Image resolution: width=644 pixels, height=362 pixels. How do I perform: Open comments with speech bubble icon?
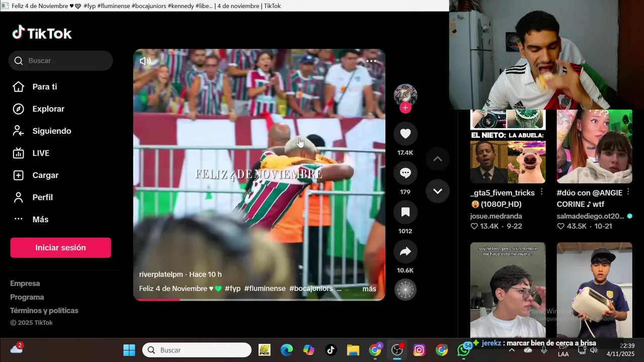point(406,173)
